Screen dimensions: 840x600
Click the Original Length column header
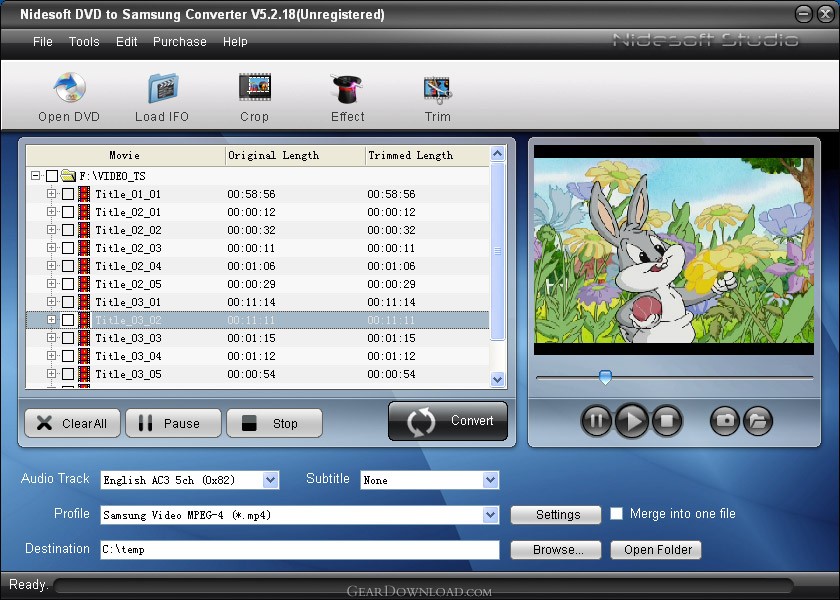[x=295, y=155]
